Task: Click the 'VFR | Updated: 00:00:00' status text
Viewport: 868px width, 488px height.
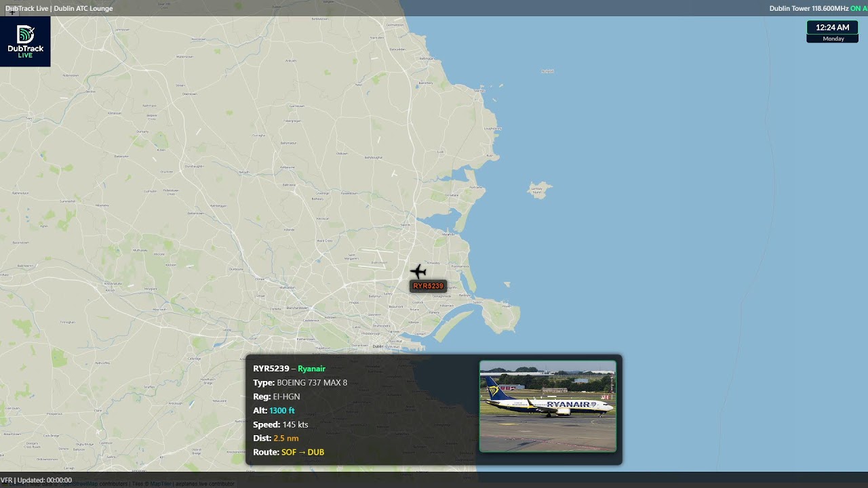Action: pos(36,480)
